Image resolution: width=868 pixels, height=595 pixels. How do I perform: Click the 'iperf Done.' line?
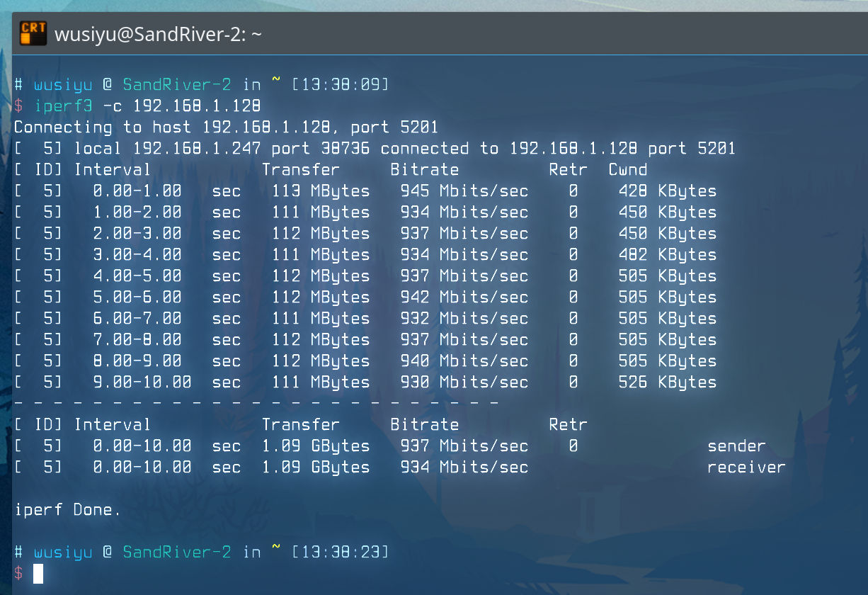tap(68, 510)
